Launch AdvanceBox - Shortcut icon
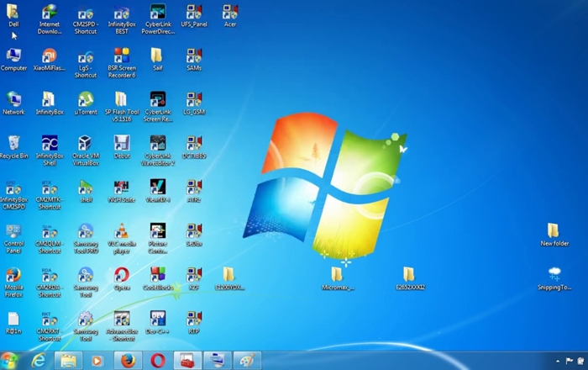This screenshot has height=370, width=588. point(122,327)
